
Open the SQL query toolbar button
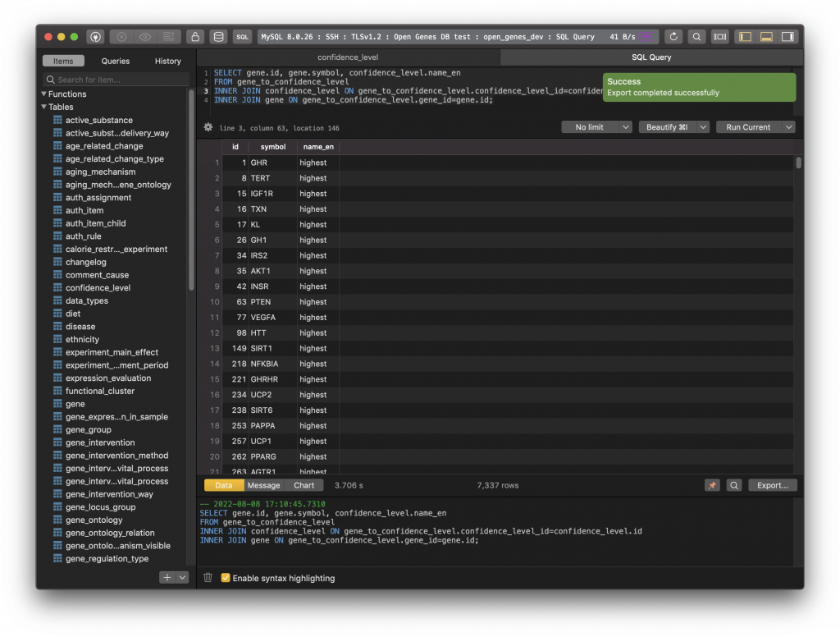[x=243, y=37]
